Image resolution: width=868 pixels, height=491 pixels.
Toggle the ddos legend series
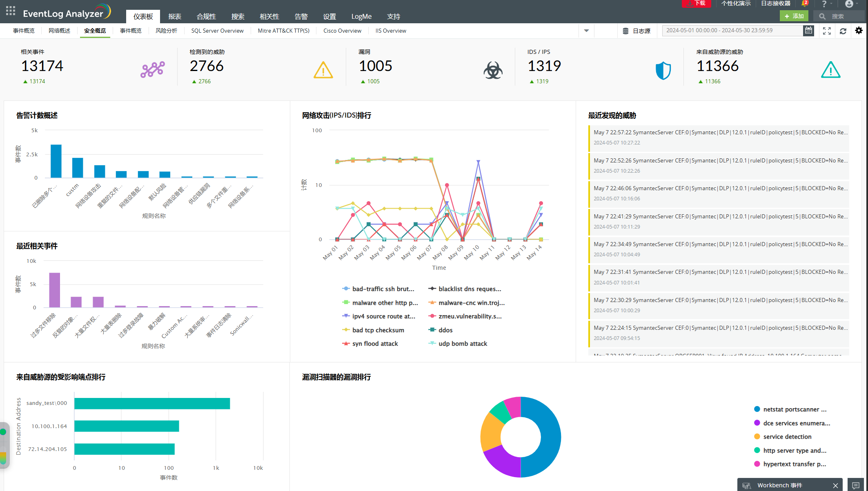click(x=445, y=330)
